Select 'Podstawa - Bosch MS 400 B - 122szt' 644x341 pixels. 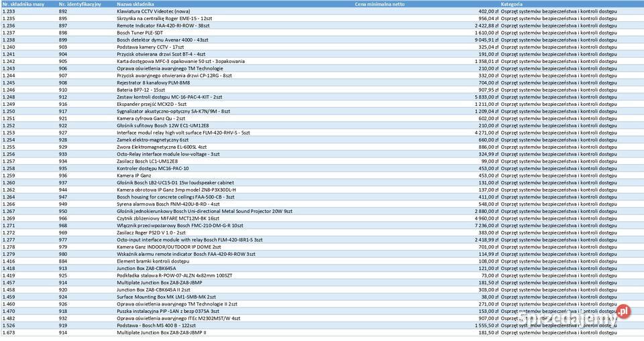156,326
